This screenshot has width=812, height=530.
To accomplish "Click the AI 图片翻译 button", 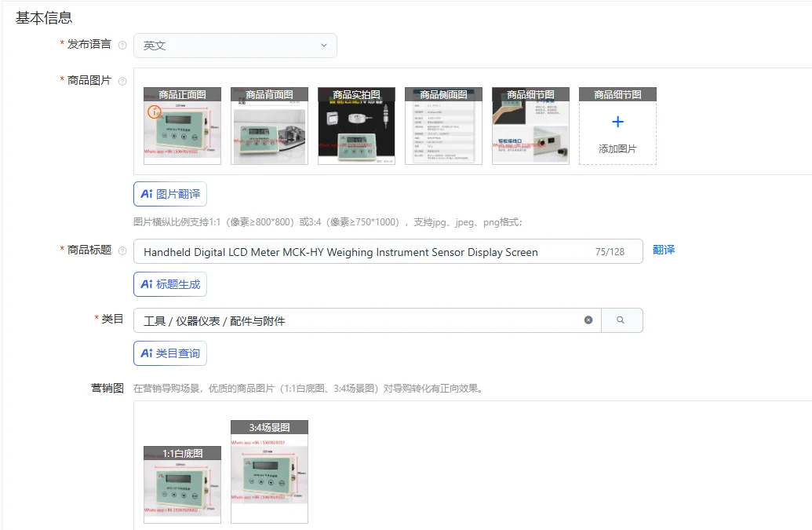I will click(x=170, y=194).
